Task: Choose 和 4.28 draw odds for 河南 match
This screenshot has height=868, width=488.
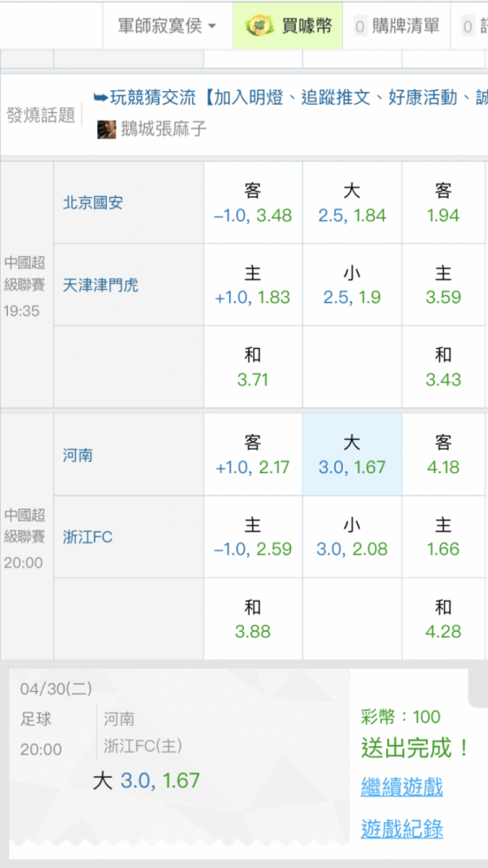Action: (x=444, y=619)
